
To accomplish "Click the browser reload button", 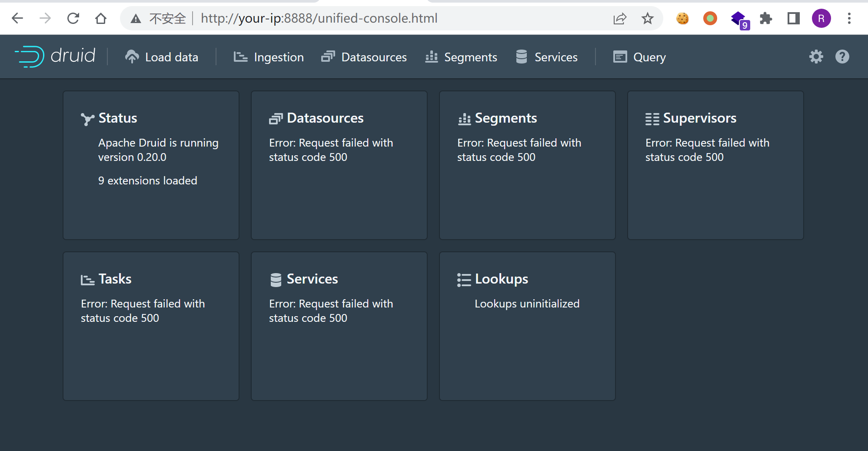I will (x=73, y=18).
